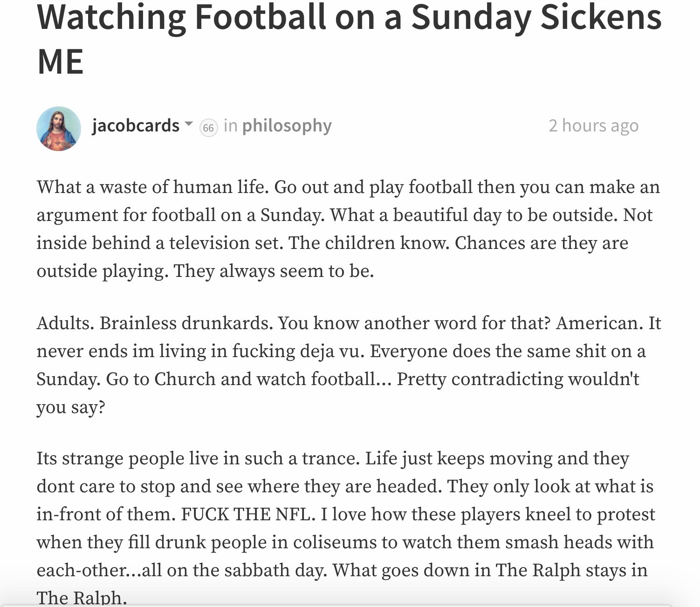Click the word 'ME' in the title
The image size is (700, 607).
coord(60,62)
